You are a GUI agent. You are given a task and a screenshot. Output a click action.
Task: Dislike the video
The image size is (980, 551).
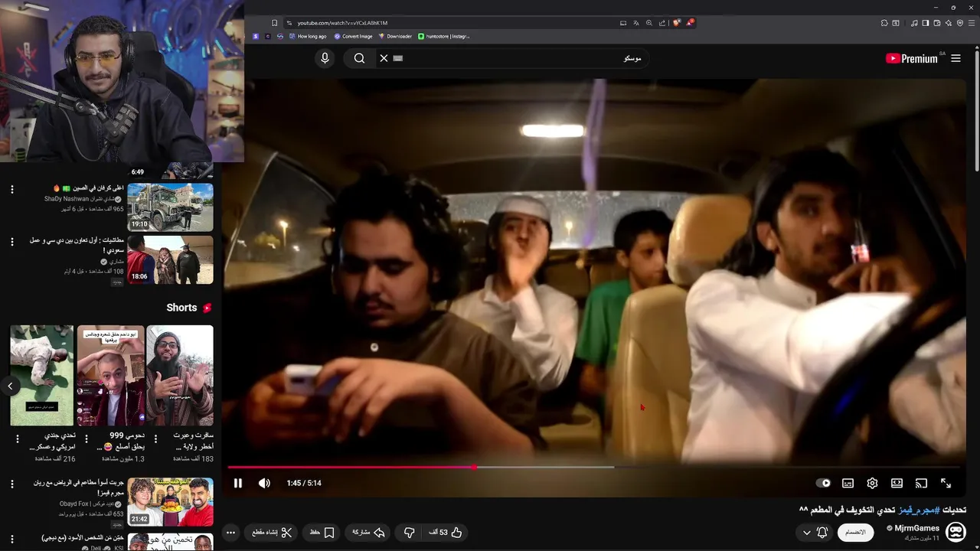[x=410, y=533]
